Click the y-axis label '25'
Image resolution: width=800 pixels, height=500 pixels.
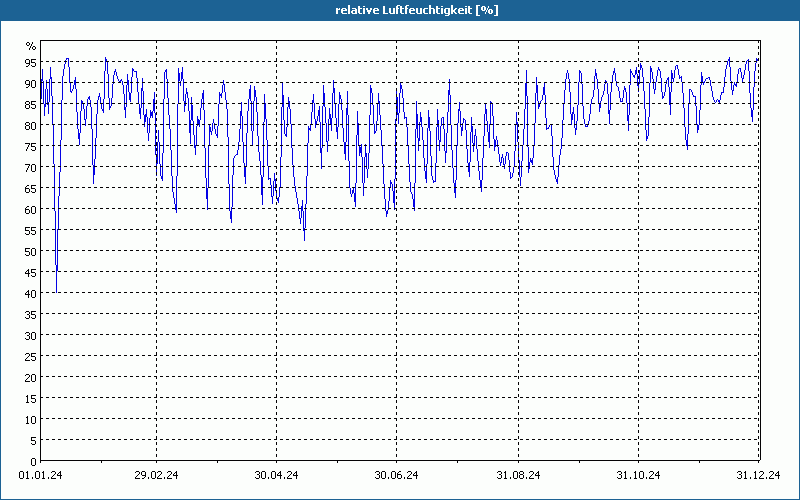(x=31, y=357)
